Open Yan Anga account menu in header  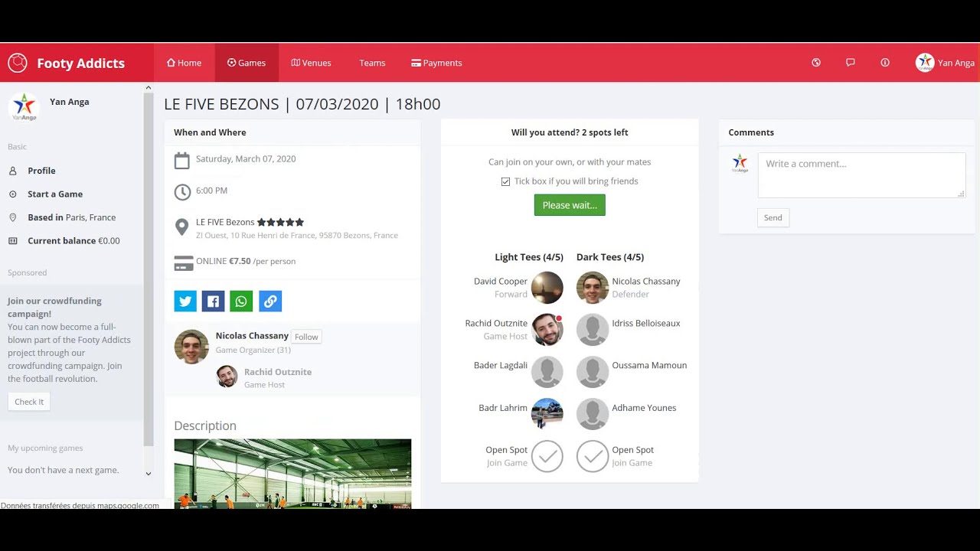coord(946,63)
